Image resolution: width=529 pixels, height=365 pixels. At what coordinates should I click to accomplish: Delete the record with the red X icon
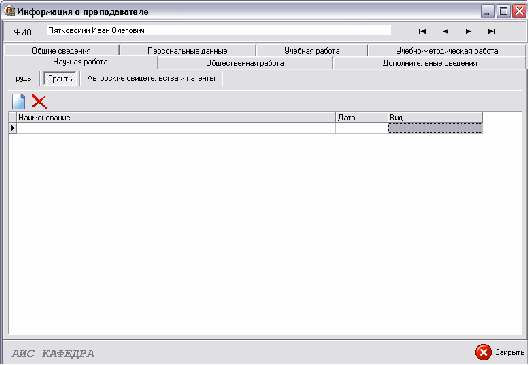[39, 101]
